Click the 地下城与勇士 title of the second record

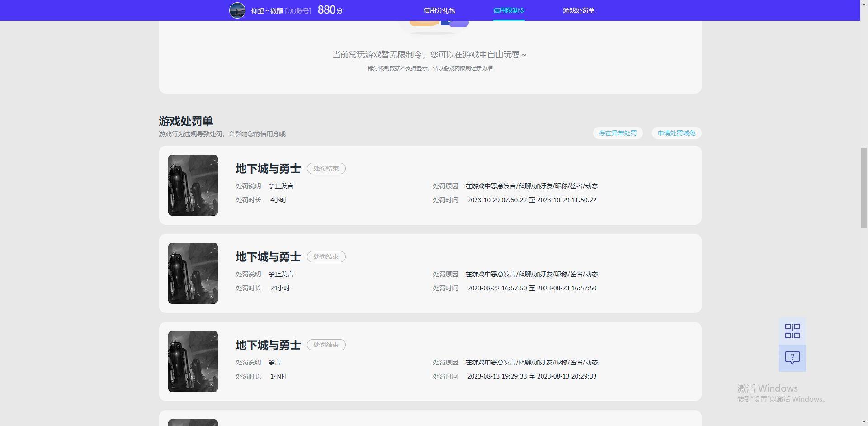(x=268, y=256)
